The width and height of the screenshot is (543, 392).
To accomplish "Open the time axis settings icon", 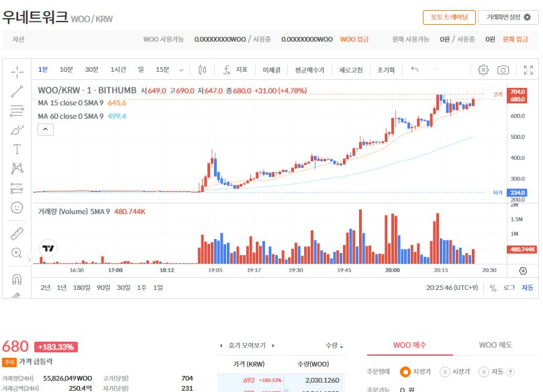I will click(x=523, y=271).
